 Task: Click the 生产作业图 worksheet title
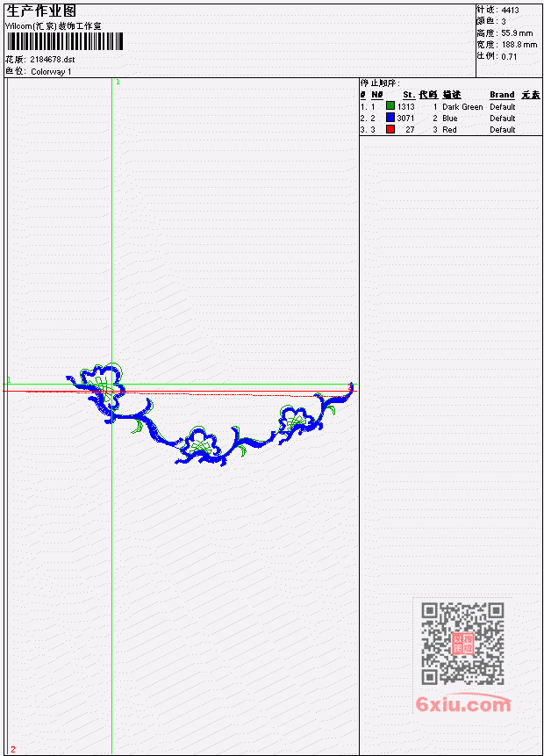click(41, 11)
